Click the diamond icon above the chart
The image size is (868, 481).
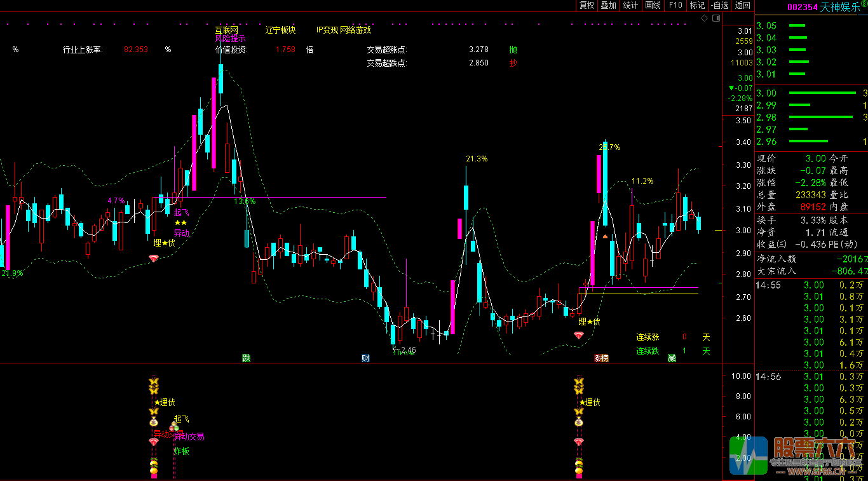tap(705, 18)
